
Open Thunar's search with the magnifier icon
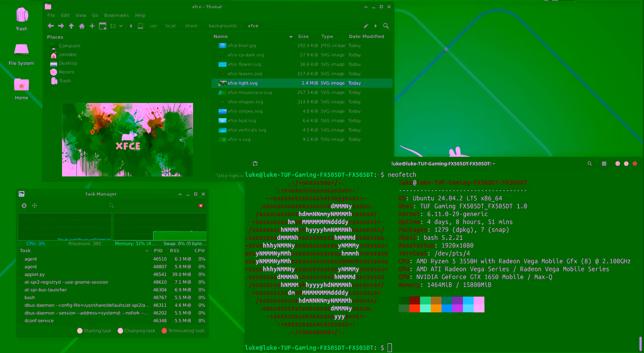click(x=386, y=26)
